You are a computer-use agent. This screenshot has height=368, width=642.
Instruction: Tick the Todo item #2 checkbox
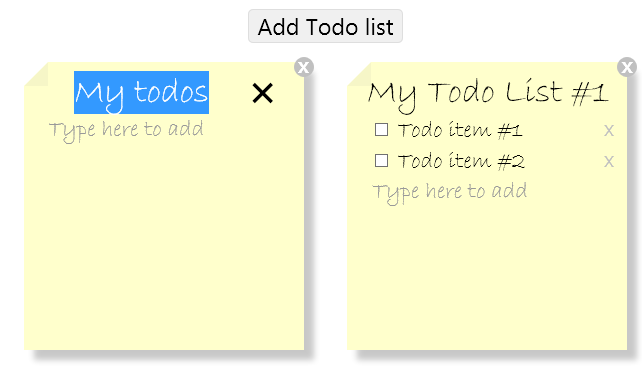click(381, 160)
